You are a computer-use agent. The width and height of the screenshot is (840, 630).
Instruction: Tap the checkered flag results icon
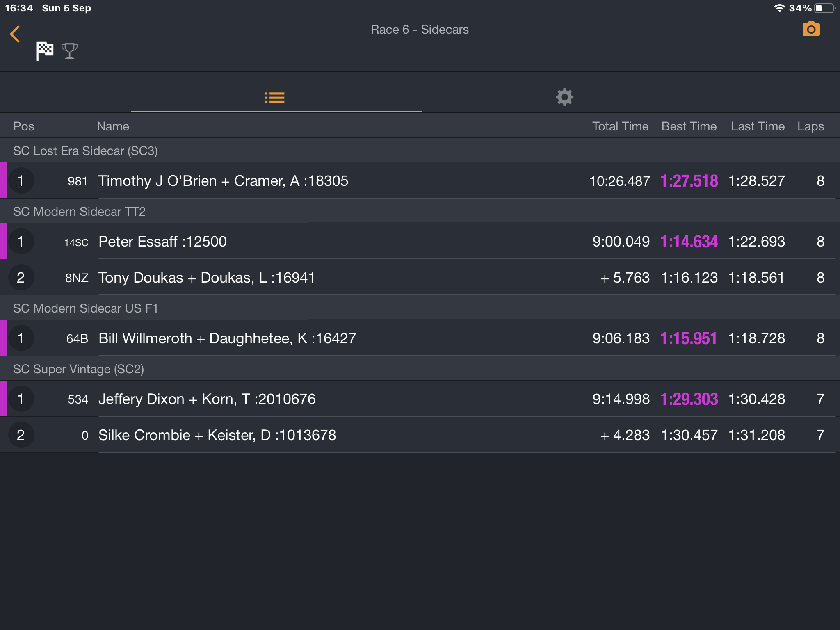45,51
